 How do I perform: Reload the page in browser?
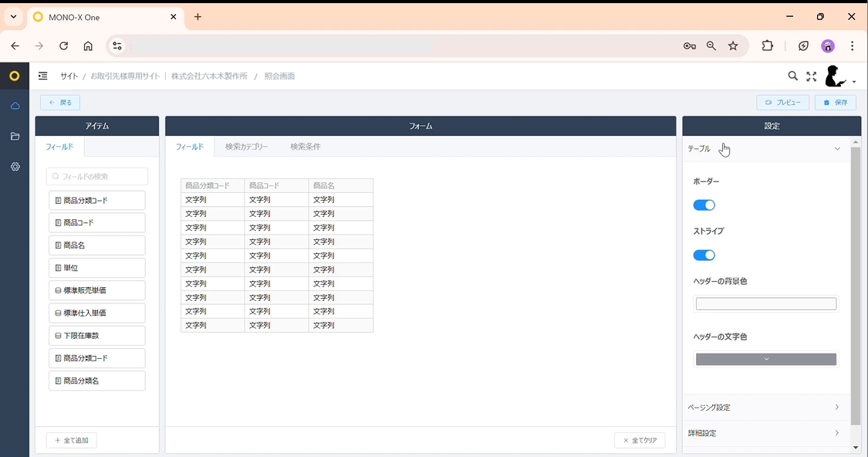point(64,46)
